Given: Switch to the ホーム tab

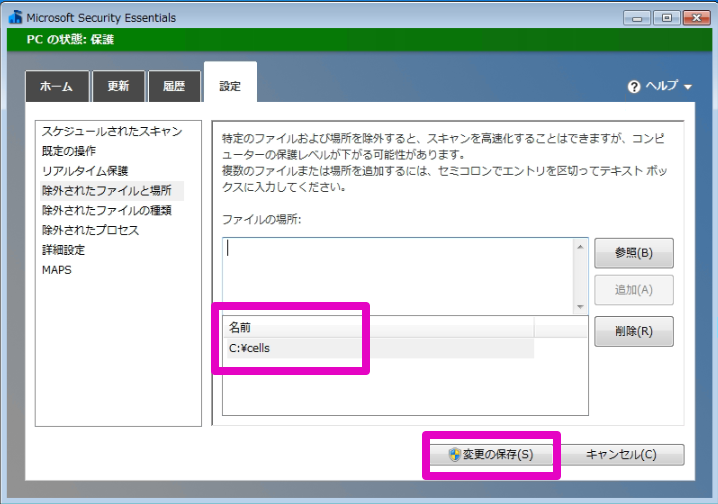Looking at the screenshot, I should pyautogui.click(x=57, y=86).
